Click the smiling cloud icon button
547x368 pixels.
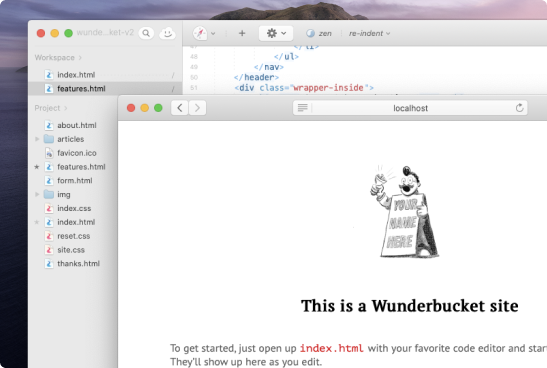(167, 33)
